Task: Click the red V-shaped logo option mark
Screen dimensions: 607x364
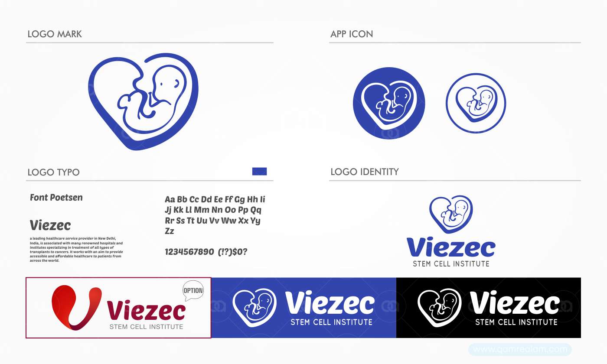Action: (x=77, y=308)
